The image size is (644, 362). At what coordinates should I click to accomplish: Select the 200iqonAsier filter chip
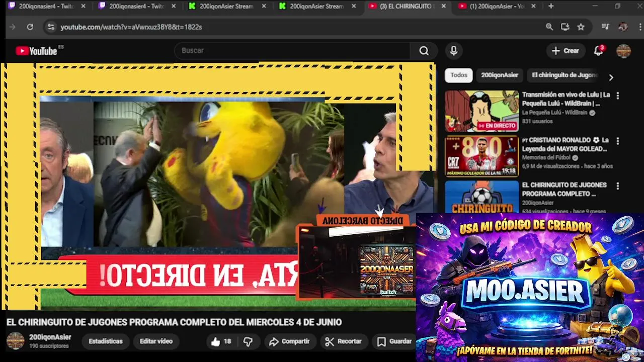pos(500,75)
